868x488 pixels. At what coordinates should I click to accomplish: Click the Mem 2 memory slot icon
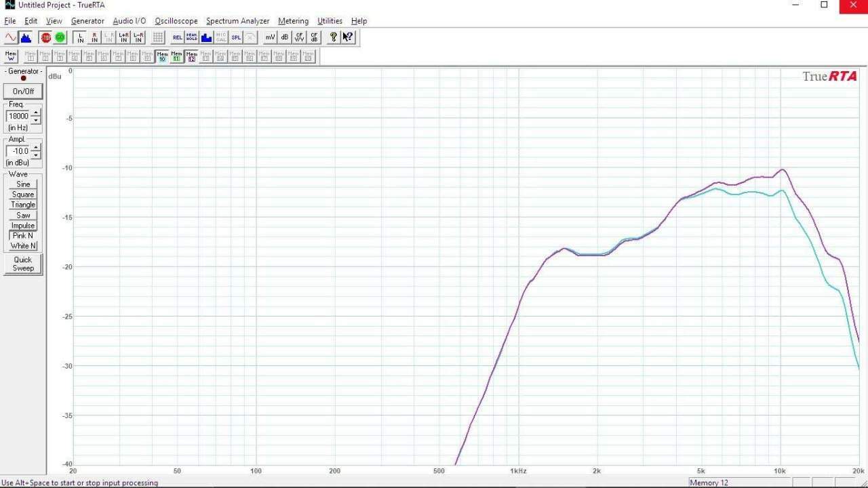pyautogui.click(x=45, y=56)
